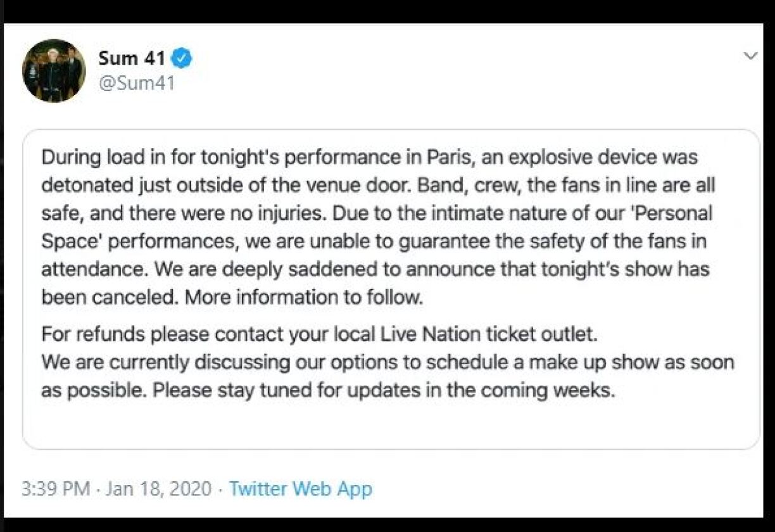Open the Twitter Web App link
Image resolution: width=775 pixels, height=532 pixels.
tap(300, 489)
